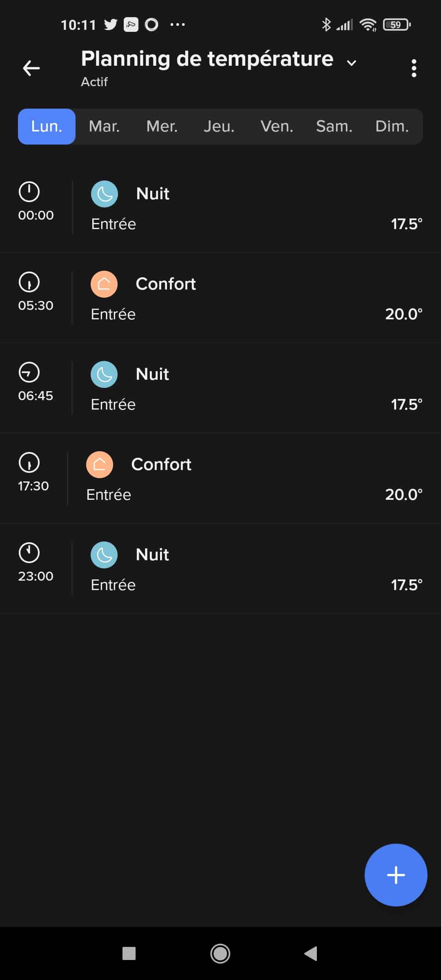The height and width of the screenshot is (980, 441).
Task: Select the Ven. day tab
Action: [277, 127]
